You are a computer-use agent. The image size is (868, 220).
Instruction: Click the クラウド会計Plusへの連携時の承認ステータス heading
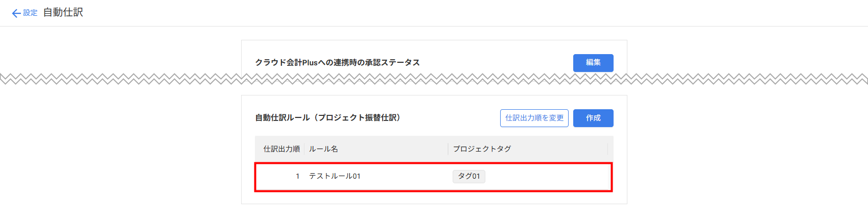click(x=337, y=63)
